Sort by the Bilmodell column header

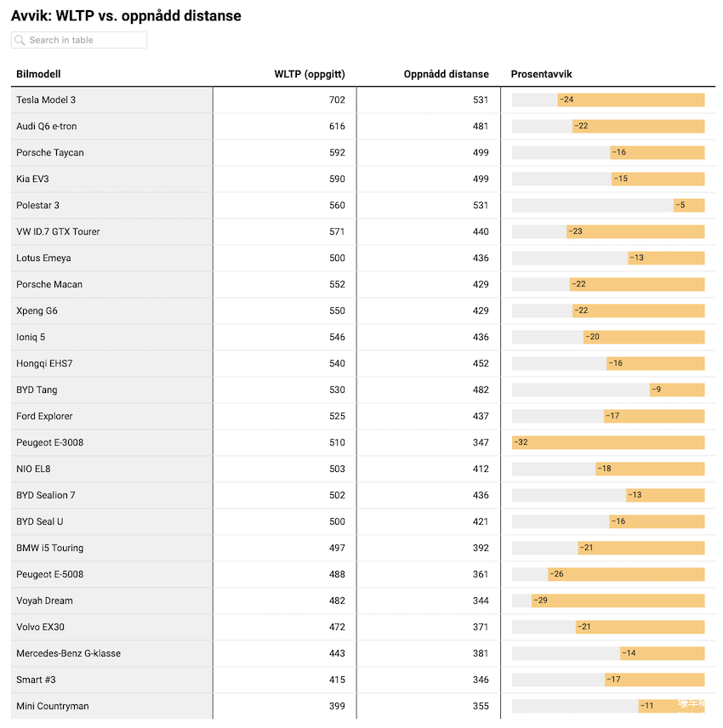click(38, 74)
